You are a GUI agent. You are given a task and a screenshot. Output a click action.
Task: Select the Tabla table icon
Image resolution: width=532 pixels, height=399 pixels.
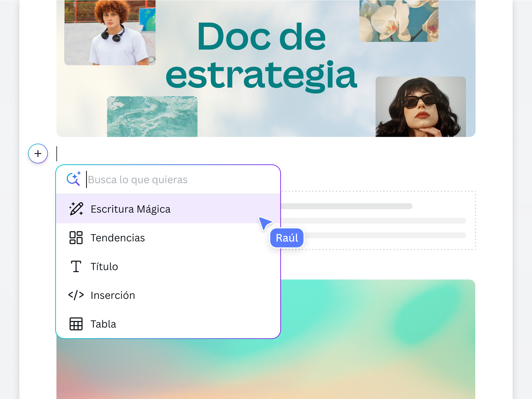pos(76,324)
